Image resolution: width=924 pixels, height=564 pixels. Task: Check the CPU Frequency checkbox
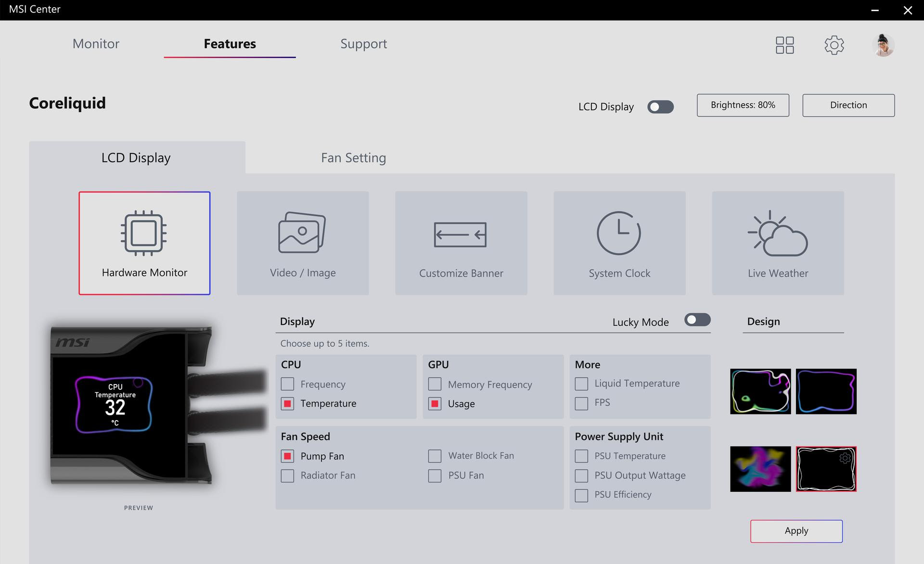click(x=287, y=384)
